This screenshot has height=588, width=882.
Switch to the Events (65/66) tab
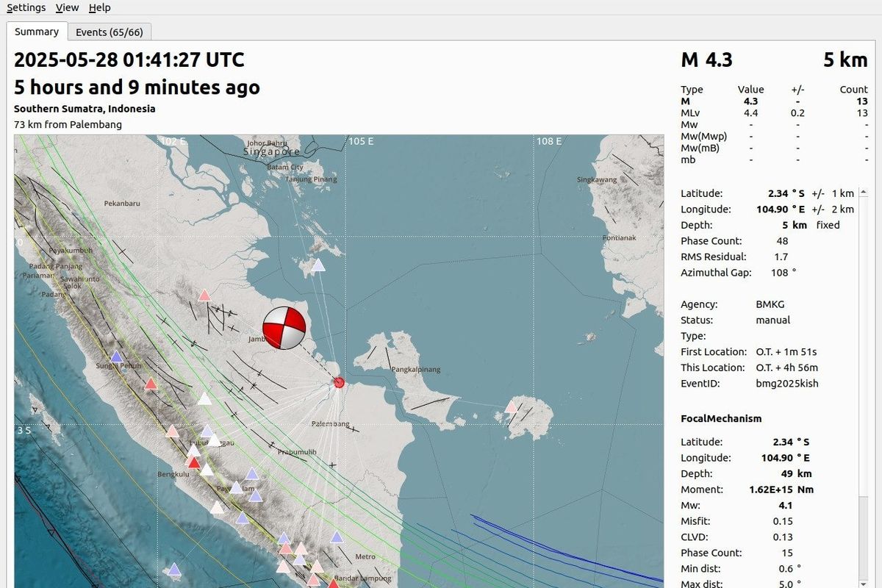tap(110, 32)
